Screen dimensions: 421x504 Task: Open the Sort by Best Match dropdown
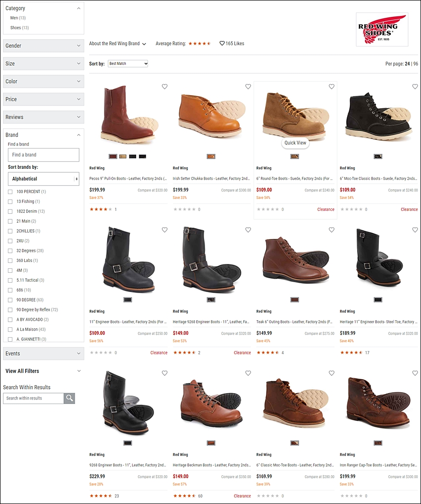[x=128, y=64]
